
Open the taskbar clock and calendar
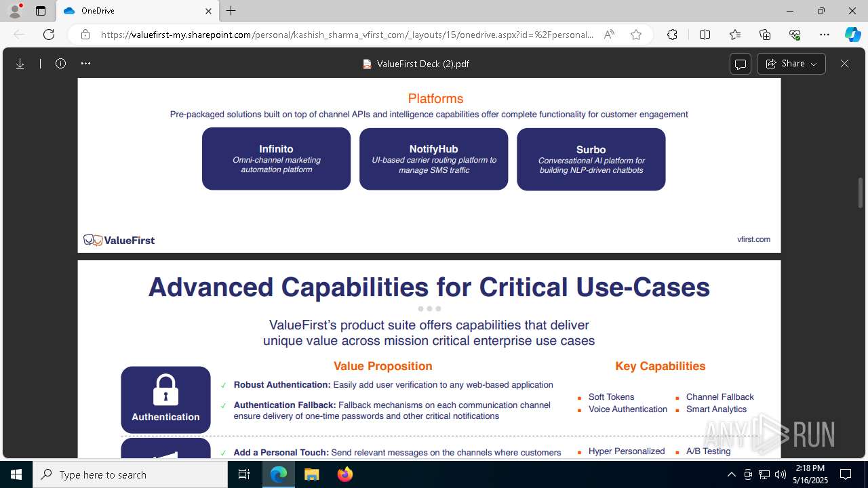pyautogui.click(x=811, y=474)
